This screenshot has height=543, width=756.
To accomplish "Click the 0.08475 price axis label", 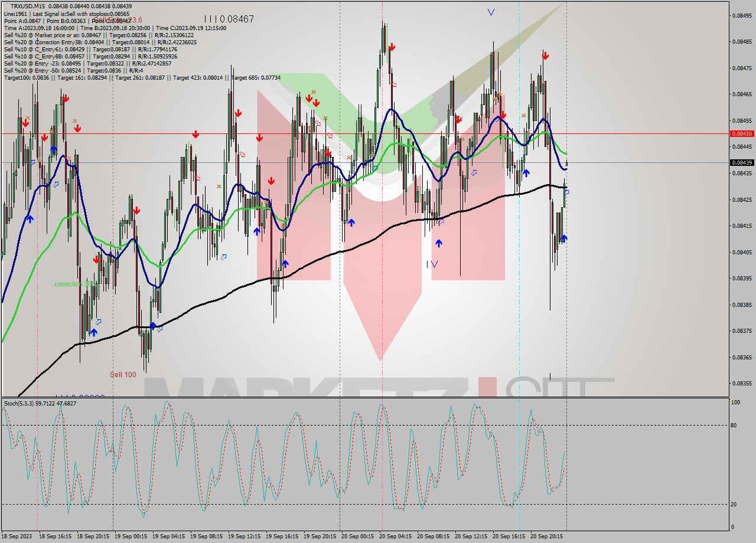I will [742, 68].
